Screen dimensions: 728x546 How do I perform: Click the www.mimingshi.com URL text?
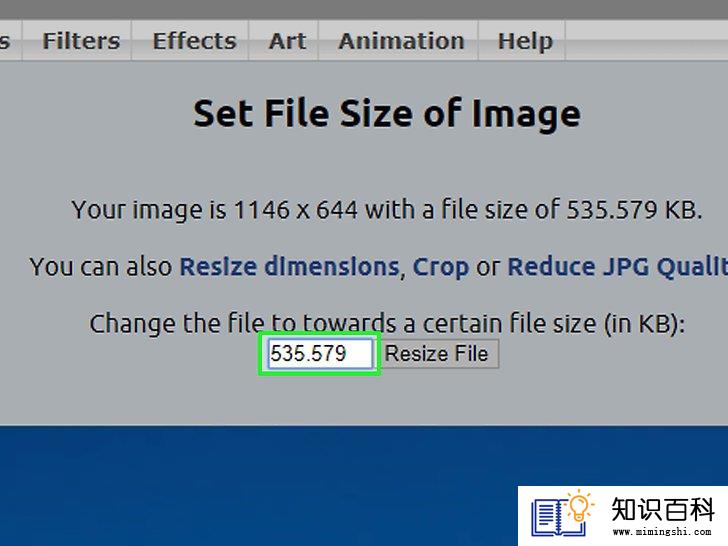pyautogui.click(x=663, y=532)
